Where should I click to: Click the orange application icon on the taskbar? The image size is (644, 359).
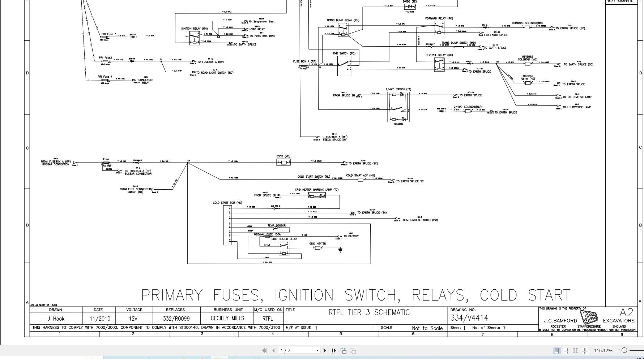click(x=218, y=358)
